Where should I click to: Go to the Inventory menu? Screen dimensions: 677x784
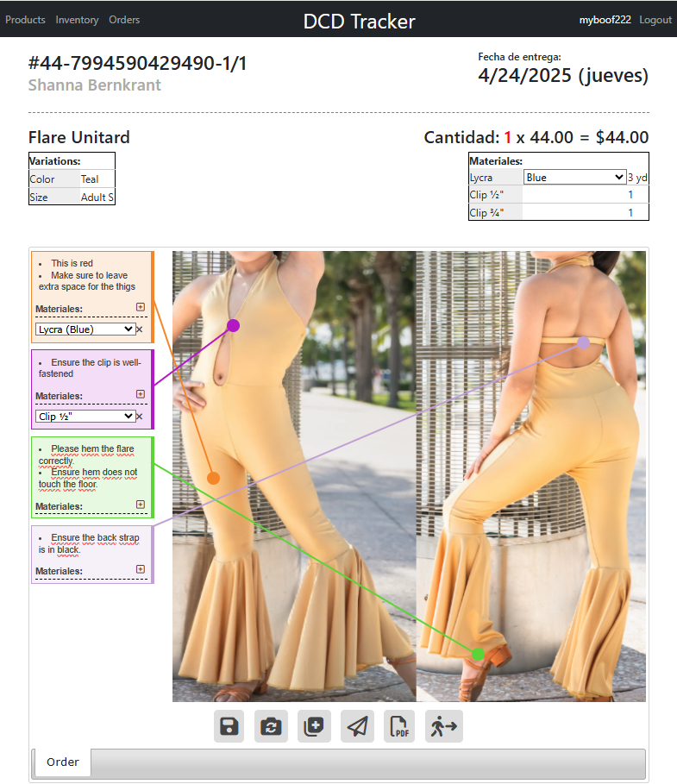point(77,20)
